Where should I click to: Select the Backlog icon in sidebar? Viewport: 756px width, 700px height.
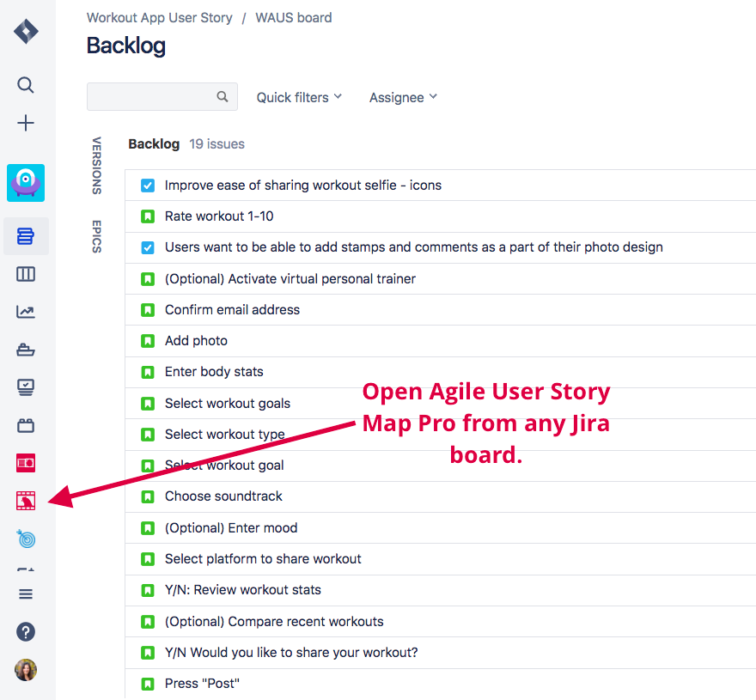point(26,236)
